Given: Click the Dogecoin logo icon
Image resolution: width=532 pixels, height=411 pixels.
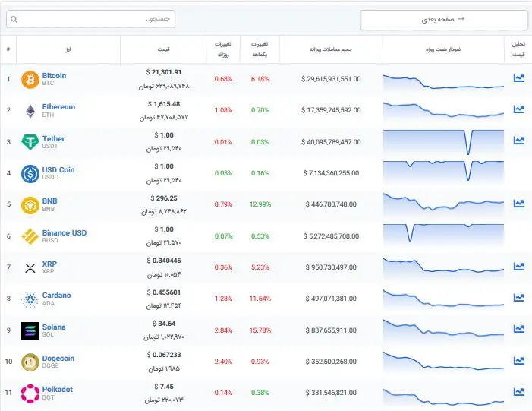Looking at the screenshot, I should [30, 362].
